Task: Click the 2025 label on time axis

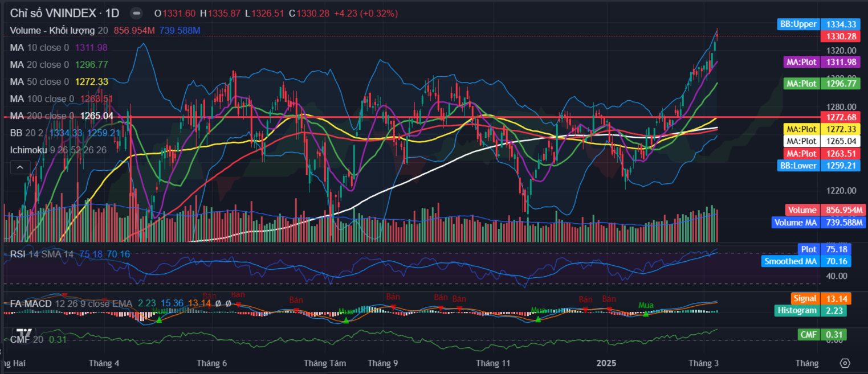Action: click(x=607, y=363)
